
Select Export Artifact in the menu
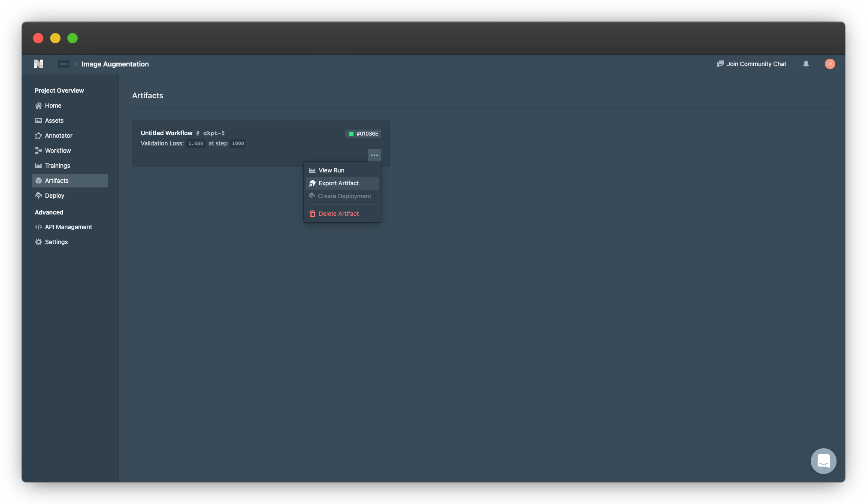(x=342, y=183)
